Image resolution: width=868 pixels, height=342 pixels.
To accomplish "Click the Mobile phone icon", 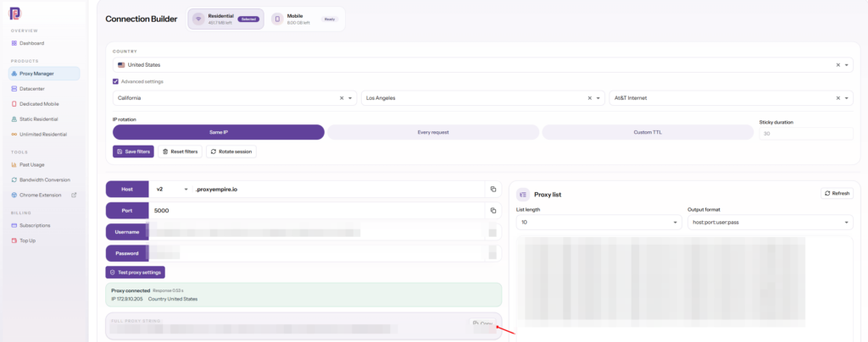I will click(278, 19).
